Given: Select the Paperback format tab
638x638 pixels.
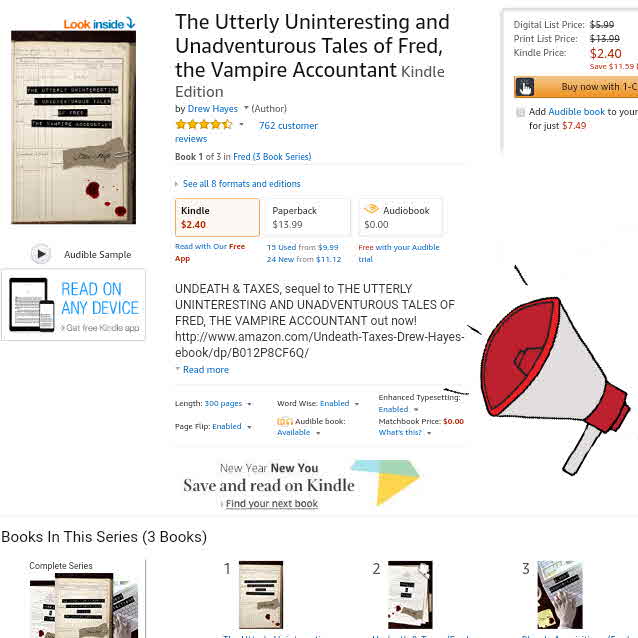Looking at the screenshot, I should [308, 217].
